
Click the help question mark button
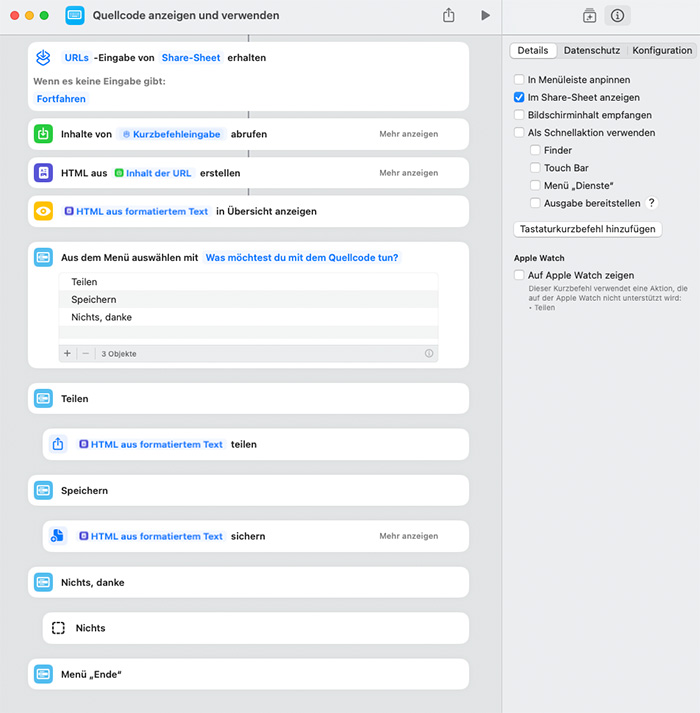[652, 203]
